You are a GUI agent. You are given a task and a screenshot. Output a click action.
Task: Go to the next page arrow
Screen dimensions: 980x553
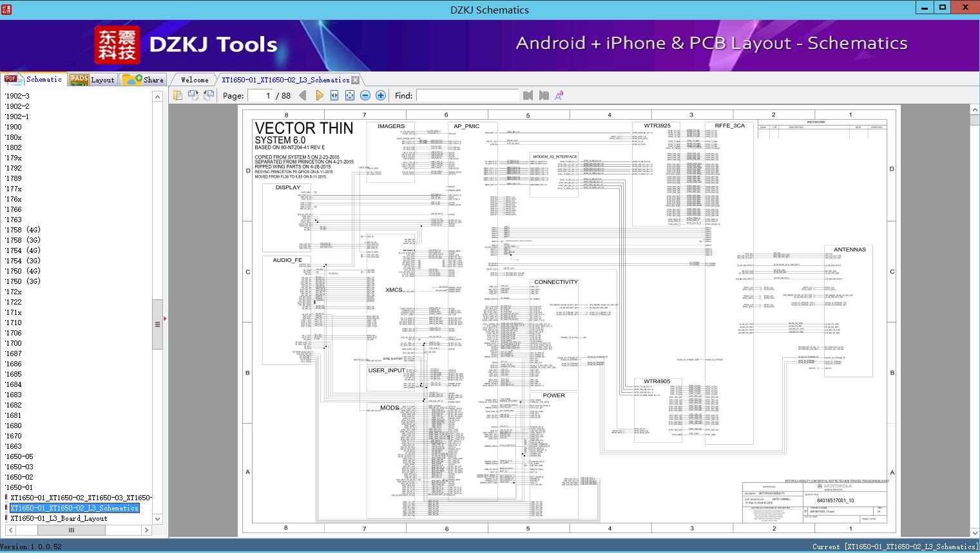tap(319, 95)
